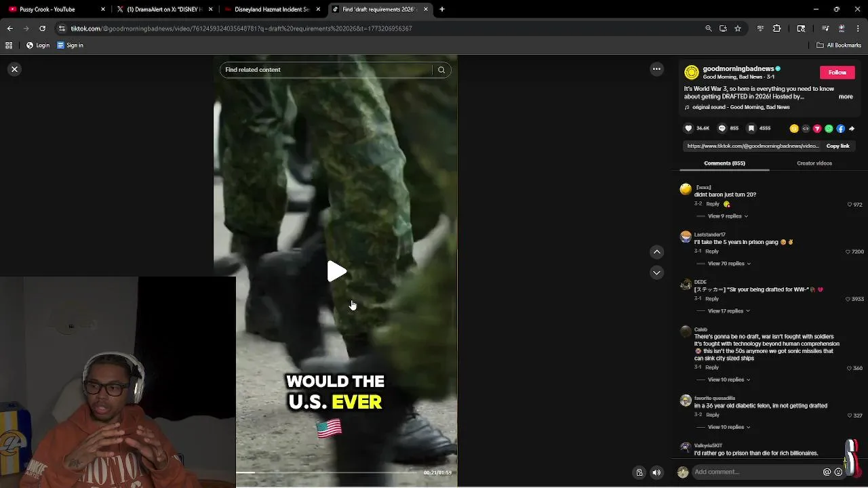Expand 'View 10 replies' under Caleb's comment
868x488 pixels.
click(x=729, y=380)
